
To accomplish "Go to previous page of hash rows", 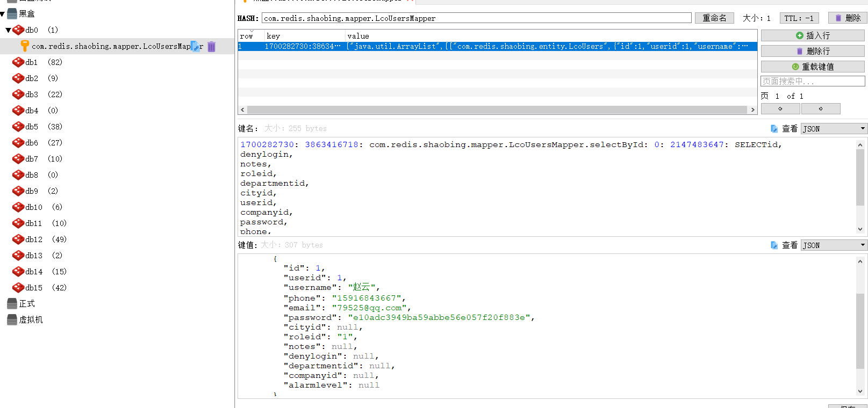I will click(x=780, y=108).
